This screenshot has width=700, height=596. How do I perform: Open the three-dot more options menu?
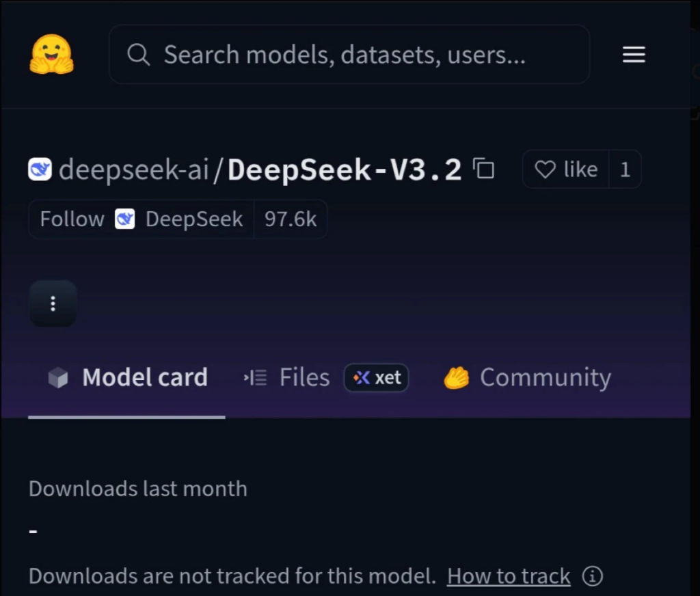[53, 303]
